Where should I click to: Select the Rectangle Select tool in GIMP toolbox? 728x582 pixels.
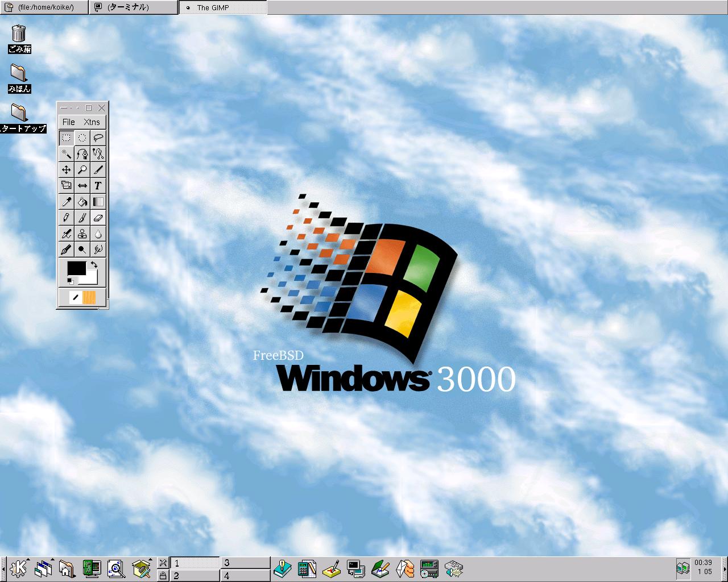coord(67,138)
